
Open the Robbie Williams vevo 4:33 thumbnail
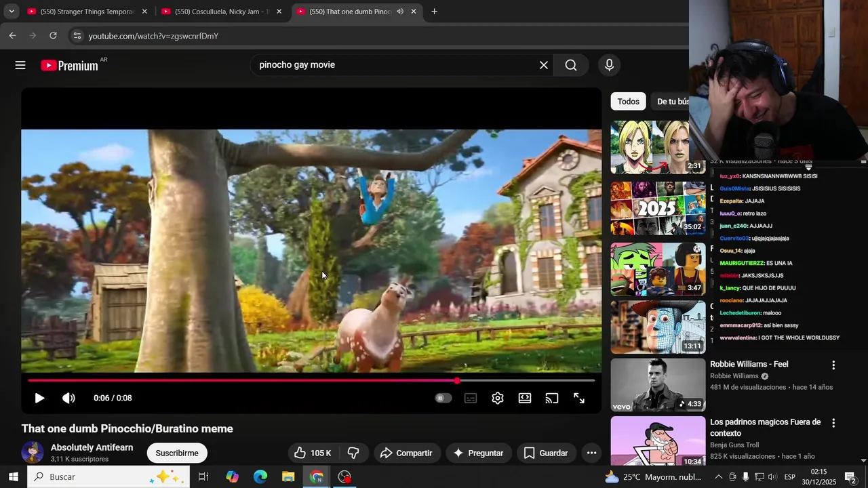pyautogui.click(x=658, y=385)
